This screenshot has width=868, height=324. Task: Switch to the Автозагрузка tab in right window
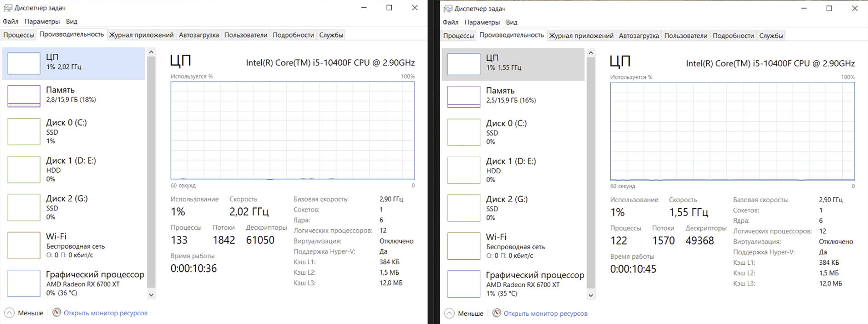[x=638, y=36]
